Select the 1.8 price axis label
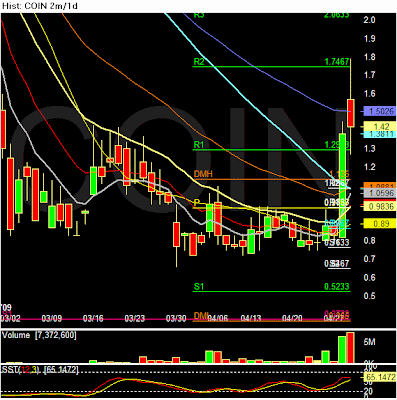Viewport: 397px width, 400px height. pos(369,57)
